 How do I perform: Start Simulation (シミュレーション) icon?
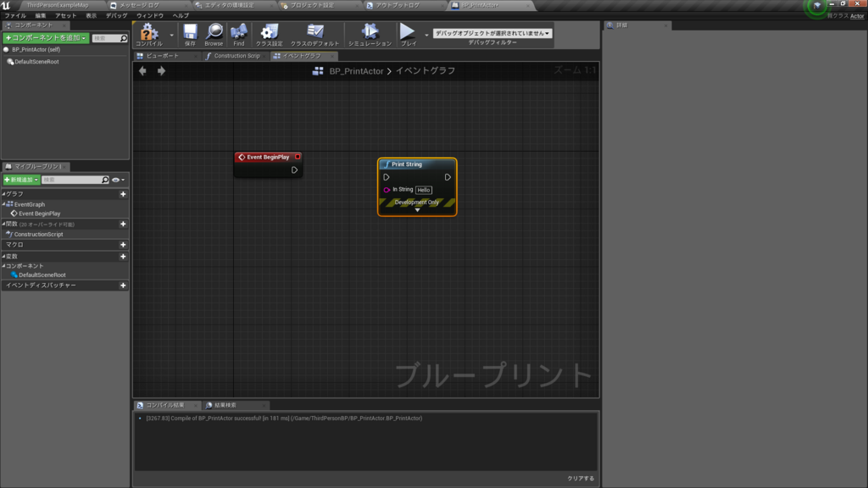click(370, 34)
